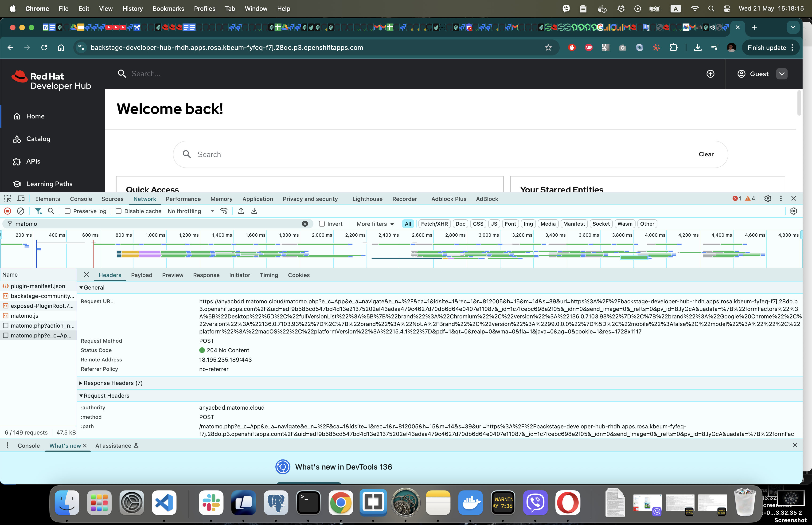
Task: Click the import HAR file upload icon
Action: [241, 211]
